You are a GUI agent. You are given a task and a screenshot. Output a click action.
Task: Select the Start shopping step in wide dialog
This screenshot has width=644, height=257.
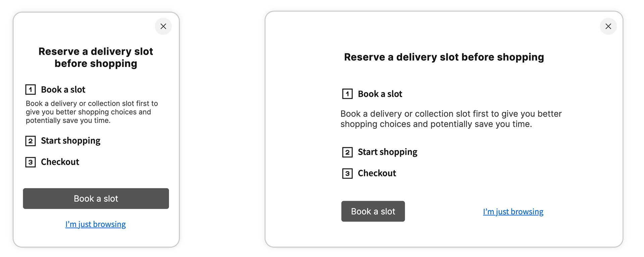(387, 152)
